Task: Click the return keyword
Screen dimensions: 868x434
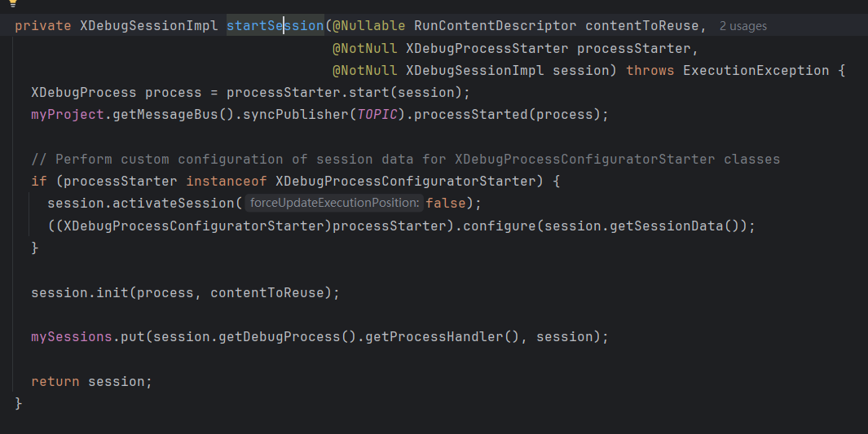Action: pyautogui.click(x=55, y=381)
